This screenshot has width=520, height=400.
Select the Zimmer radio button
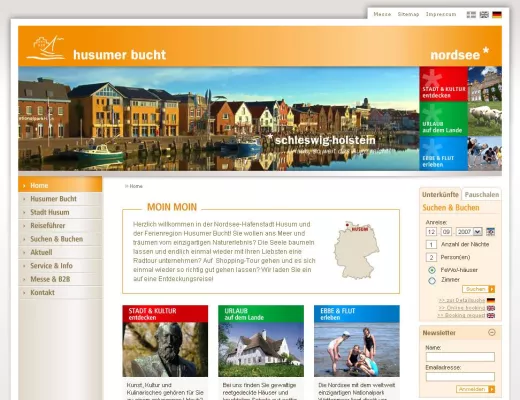point(432,281)
